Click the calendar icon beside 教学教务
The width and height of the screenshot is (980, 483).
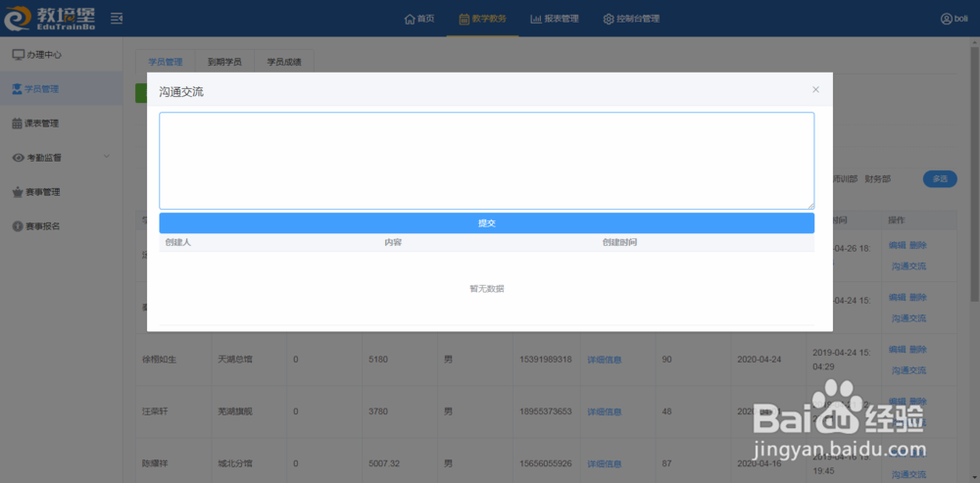[x=464, y=19]
